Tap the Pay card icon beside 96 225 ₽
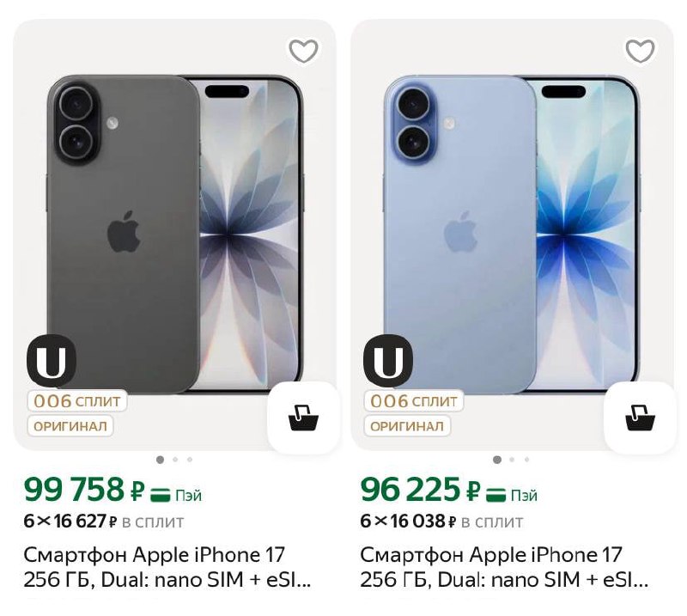 coord(496,495)
